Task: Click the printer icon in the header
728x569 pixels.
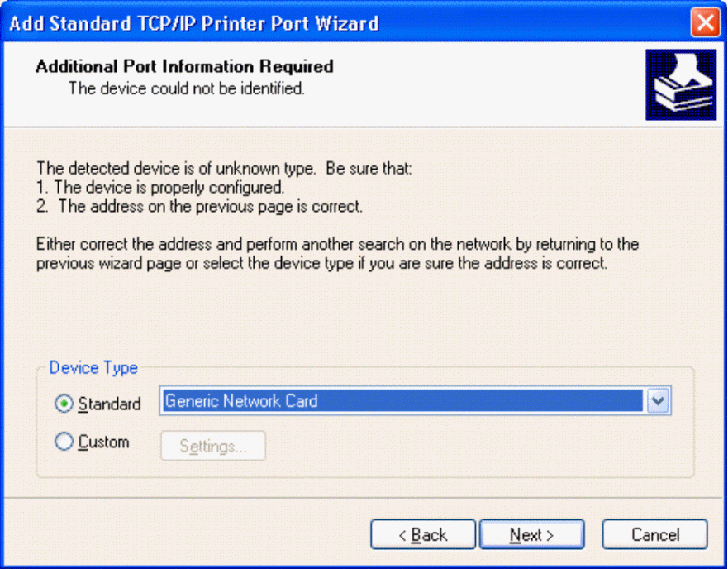Action: [x=681, y=84]
